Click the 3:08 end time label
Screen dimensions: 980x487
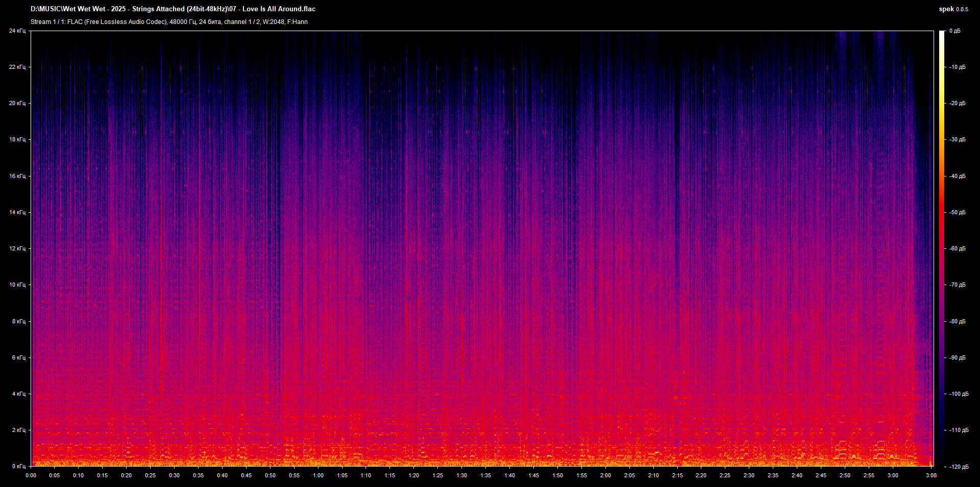(x=932, y=476)
